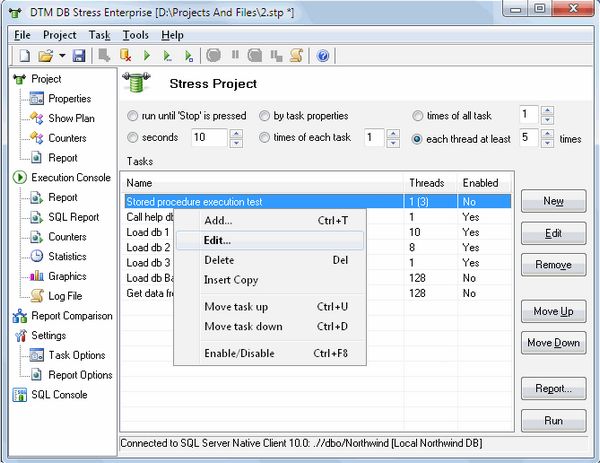600x463 pixels.
Task: Open Log File in the sidebar
Action: pyautogui.click(x=65, y=296)
